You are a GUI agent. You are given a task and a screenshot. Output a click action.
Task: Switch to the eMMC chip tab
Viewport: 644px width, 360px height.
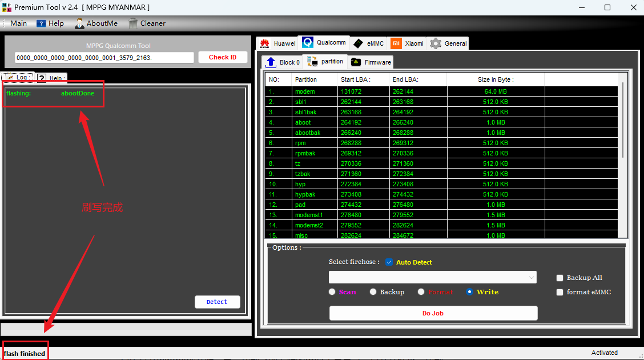pos(358,43)
